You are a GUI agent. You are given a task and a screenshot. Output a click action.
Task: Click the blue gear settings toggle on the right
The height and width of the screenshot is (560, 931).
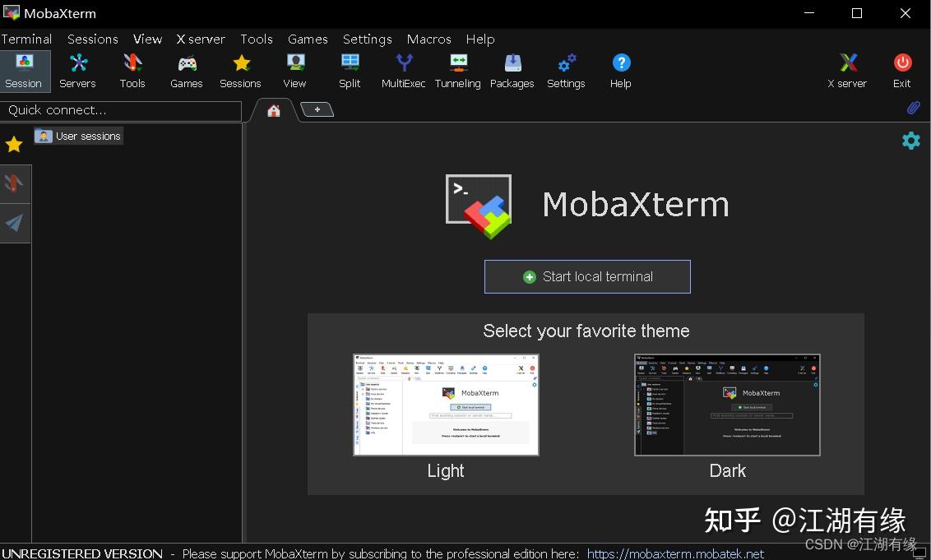911,141
